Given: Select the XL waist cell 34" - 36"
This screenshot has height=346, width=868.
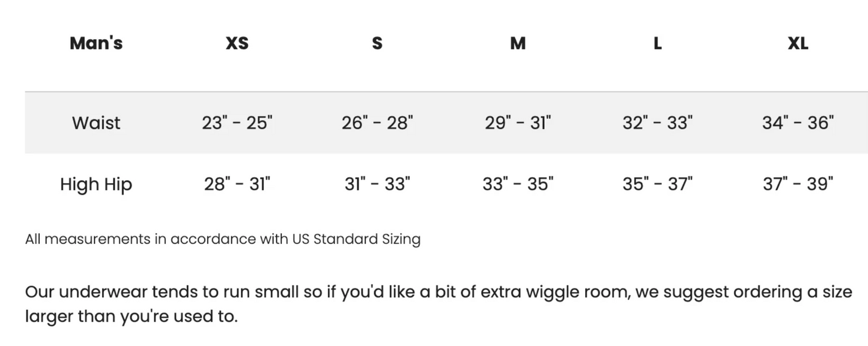Looking at the screenshot, I should [798, 123].
